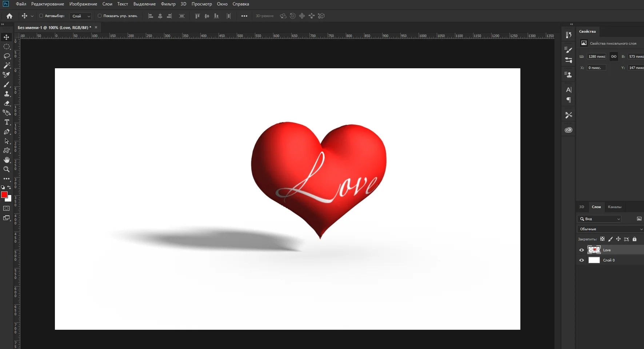
Task: Check Показать упр. элем. option
Action: coord(99,16)
